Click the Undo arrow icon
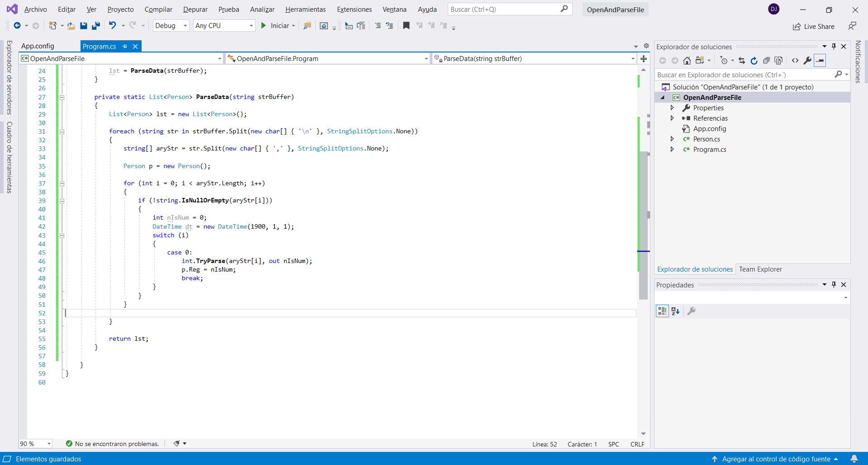This screenshot has width=868, height=465. pyautogui.click(x=113, y=26)
